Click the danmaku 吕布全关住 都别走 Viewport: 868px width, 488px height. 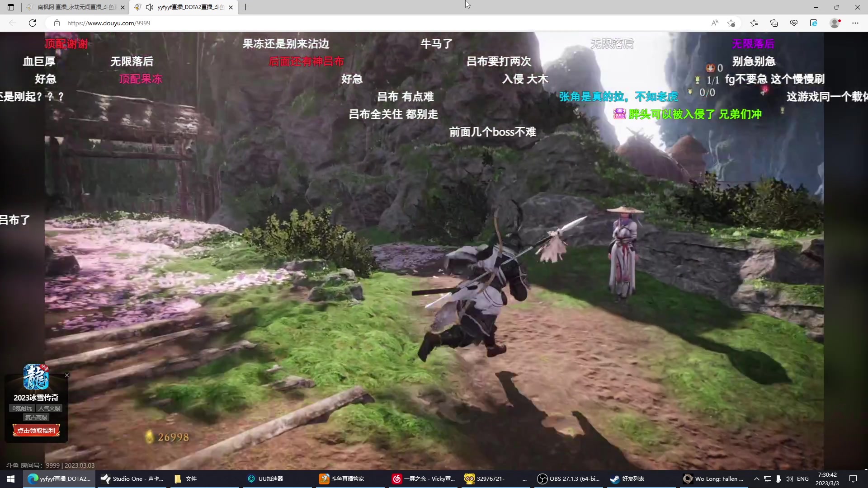pyautogui.click(x=393, y=114)
